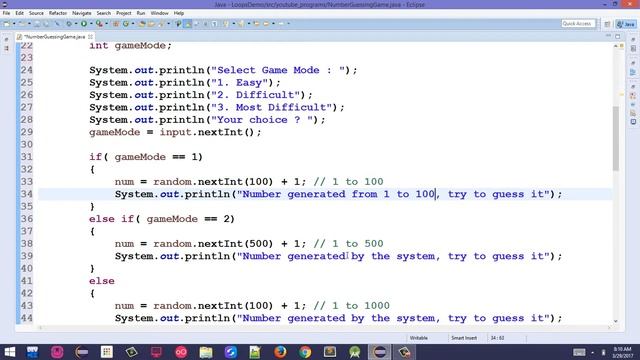Click the taskbar clock showing 8:10 AM

point(622,352)
